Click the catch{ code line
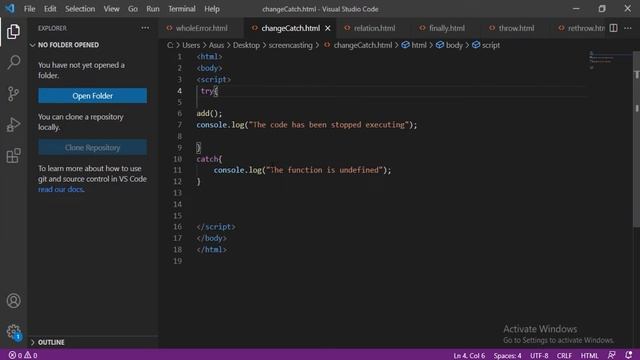Screen dimensions: 640x360 [209, 159]
